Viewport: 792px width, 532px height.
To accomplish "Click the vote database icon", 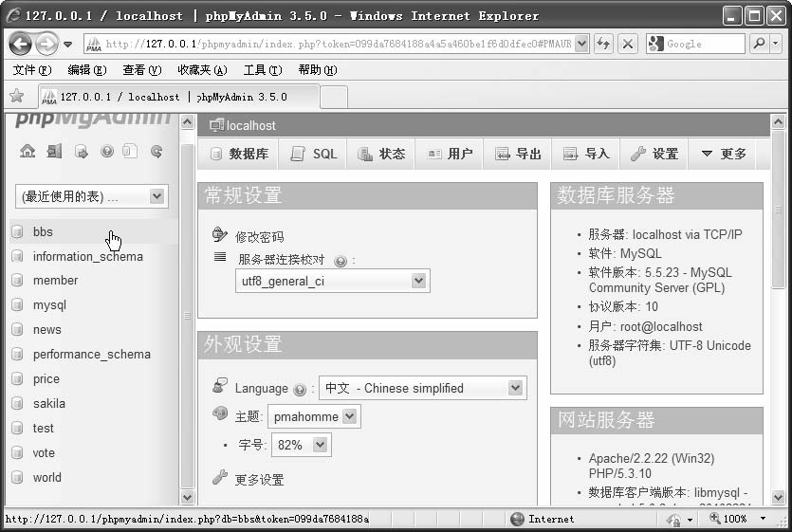I will (17, 452).
